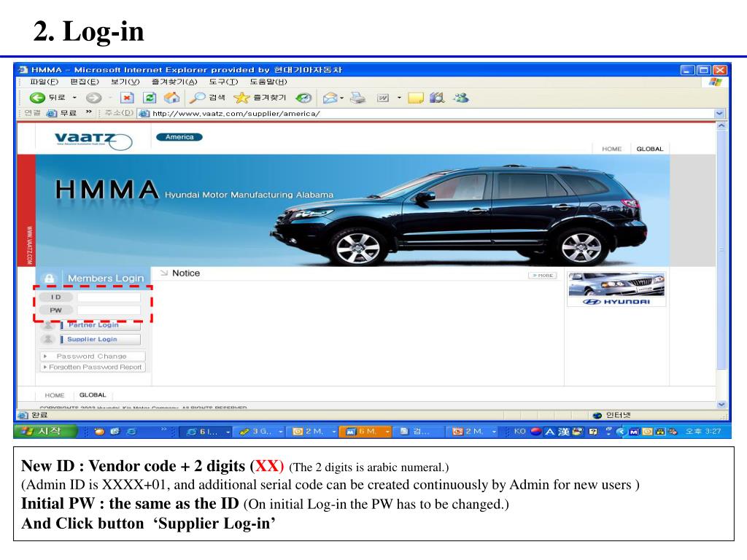The image size is (747, 560).
Task: Open the address bar dropdown
Action: [x=719, y=113]
